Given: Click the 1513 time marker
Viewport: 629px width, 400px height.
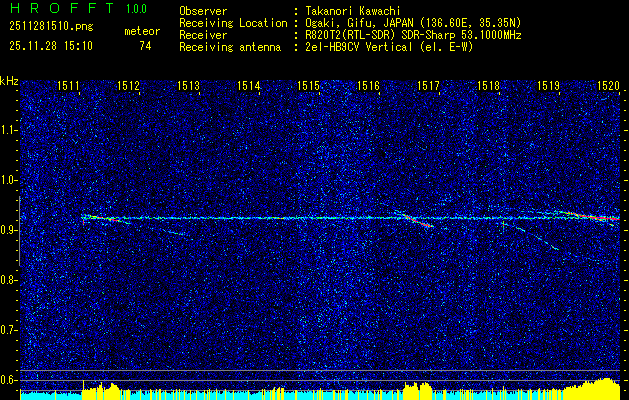Looking at the screenshot, I should tap(189, 85).
